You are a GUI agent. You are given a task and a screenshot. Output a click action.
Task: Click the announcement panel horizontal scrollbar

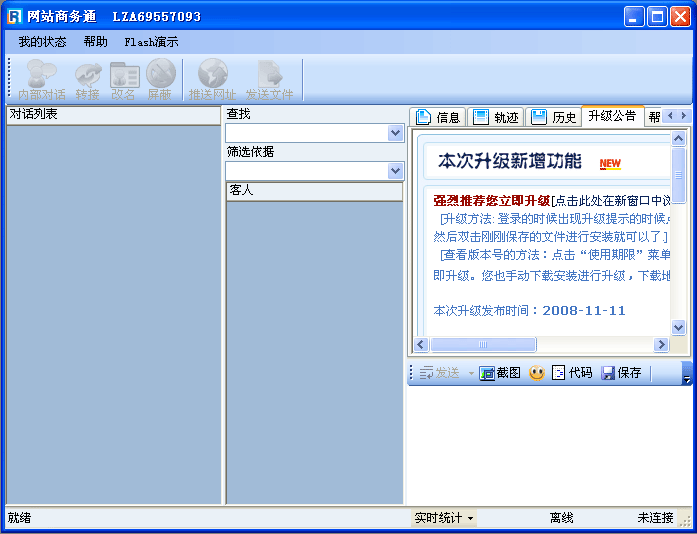tap(540, 345)
